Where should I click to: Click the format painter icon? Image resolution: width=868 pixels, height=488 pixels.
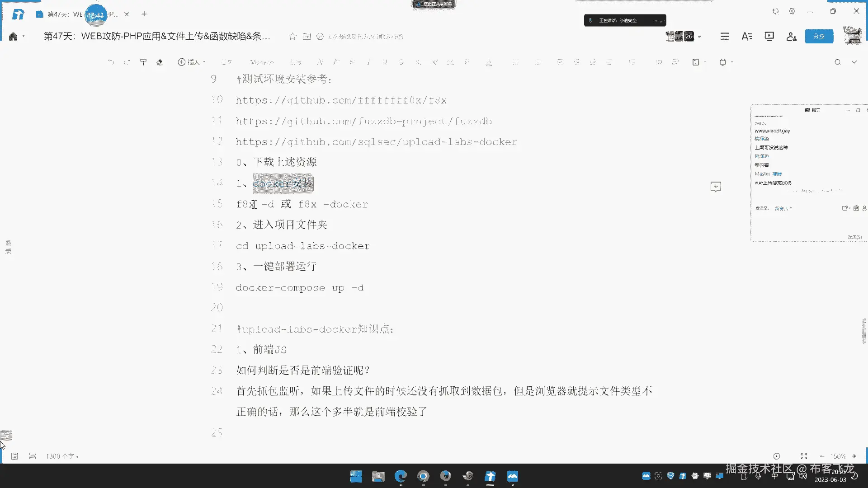[x=143, y=62]
